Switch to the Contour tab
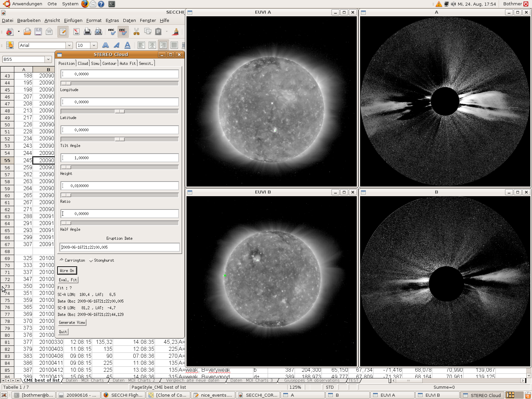Image resolution: width=532 pixels, height=399 pixels. tap(109, 63)
